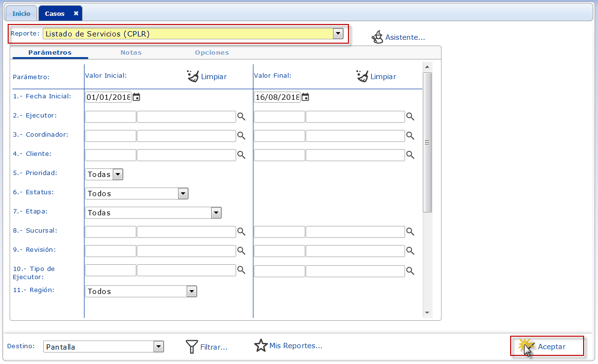Expand the Estatus dropdown
The height and width of the screenshot is (364, 598).
[x=183, y=194]
